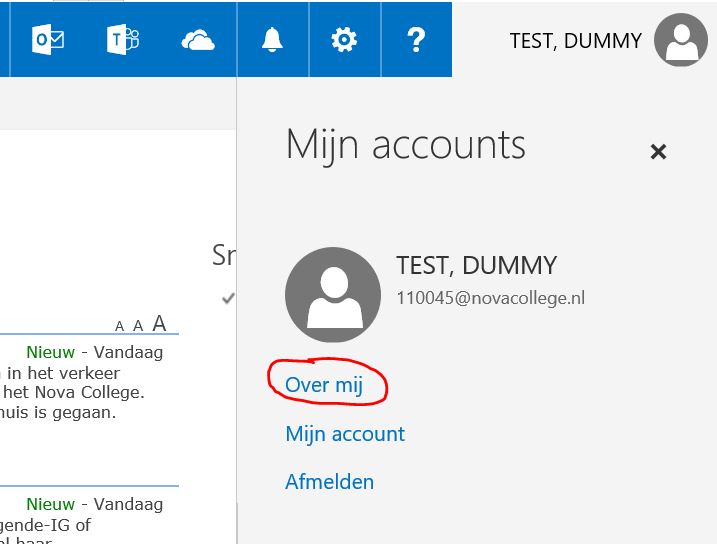Select the smallest A font size

pos(120,326)
